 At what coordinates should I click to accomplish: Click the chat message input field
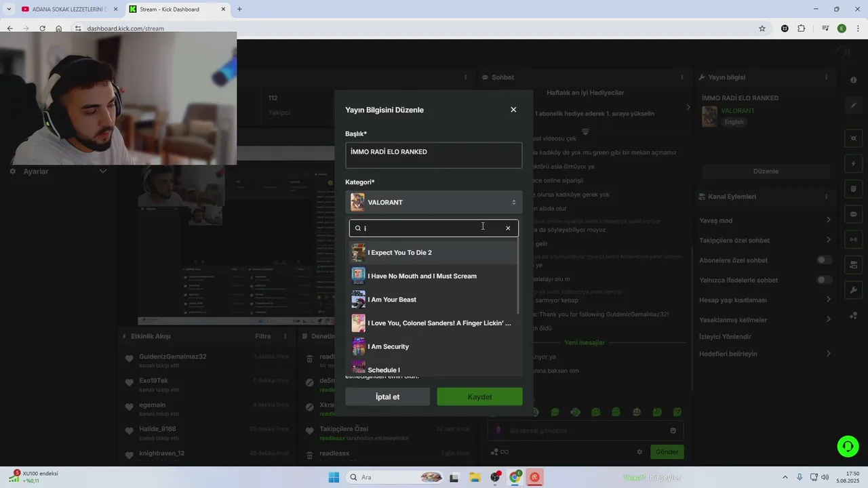pos(586,430)
